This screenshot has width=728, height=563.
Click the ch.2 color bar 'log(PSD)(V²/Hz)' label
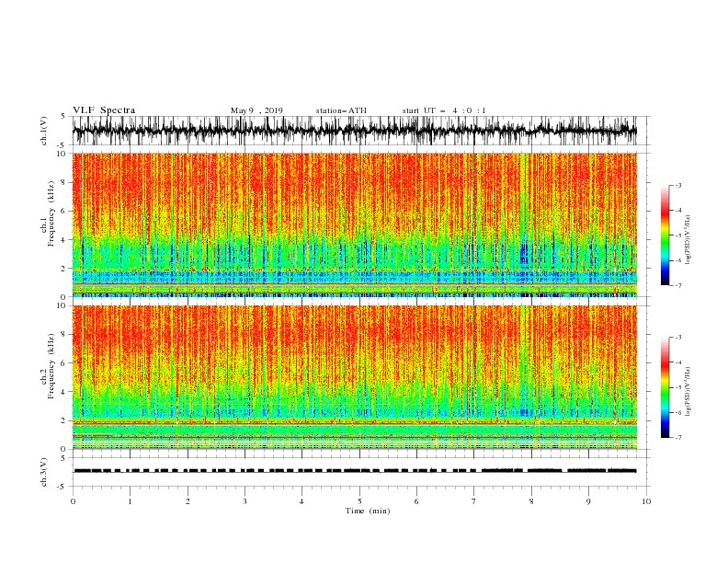coord(688,392)
